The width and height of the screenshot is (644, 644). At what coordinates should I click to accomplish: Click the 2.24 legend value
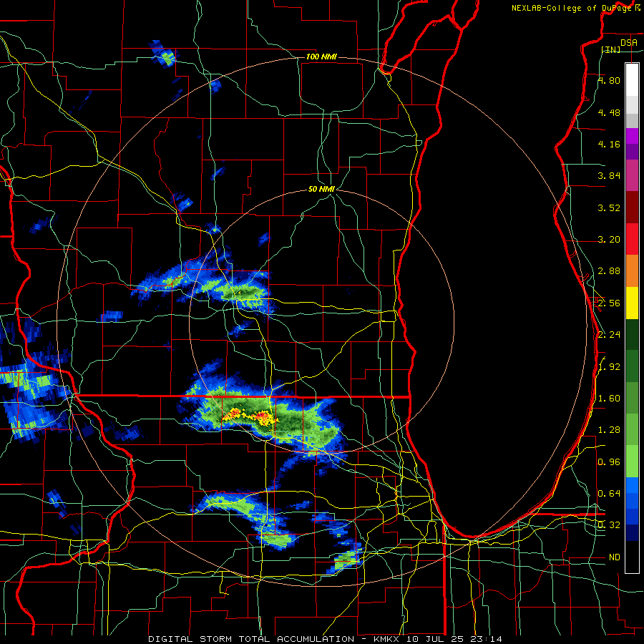coord(609,335)
